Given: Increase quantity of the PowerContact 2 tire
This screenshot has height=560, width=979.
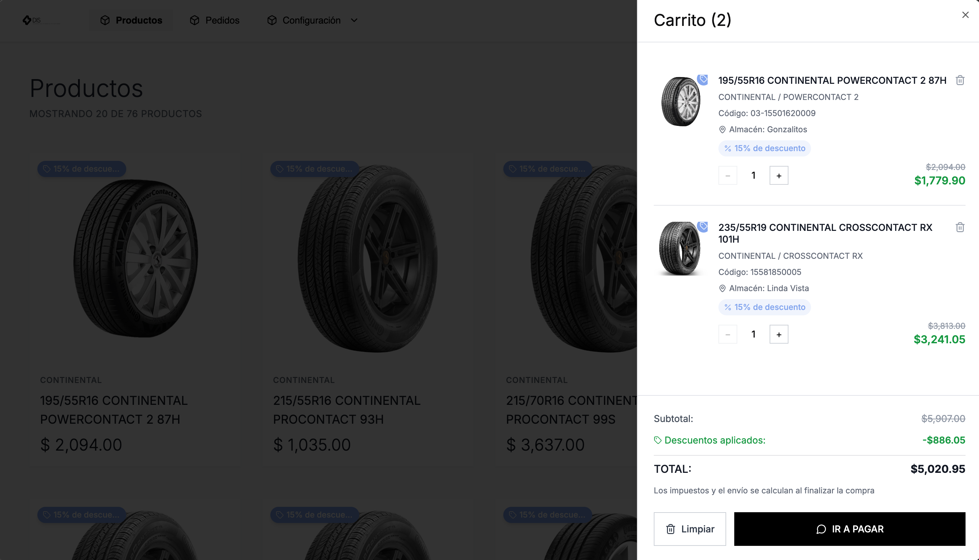Looking at the screenshot, I should [779, 175].
